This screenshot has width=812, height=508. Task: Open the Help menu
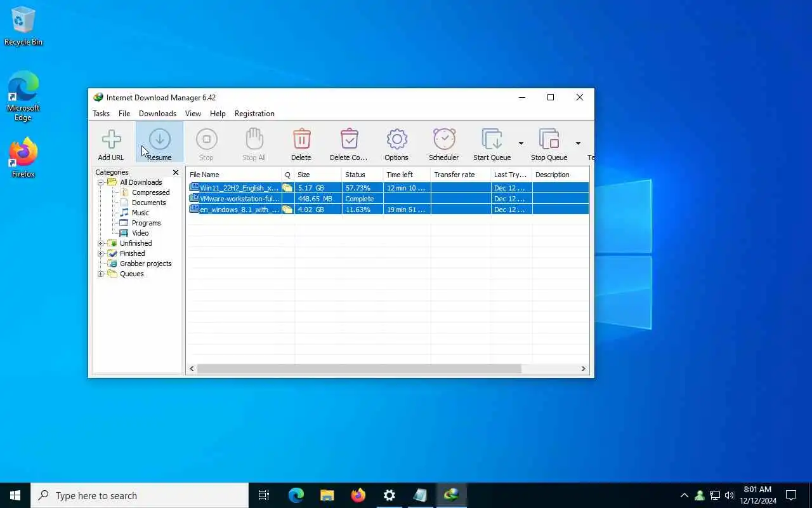tap(218, 114)
